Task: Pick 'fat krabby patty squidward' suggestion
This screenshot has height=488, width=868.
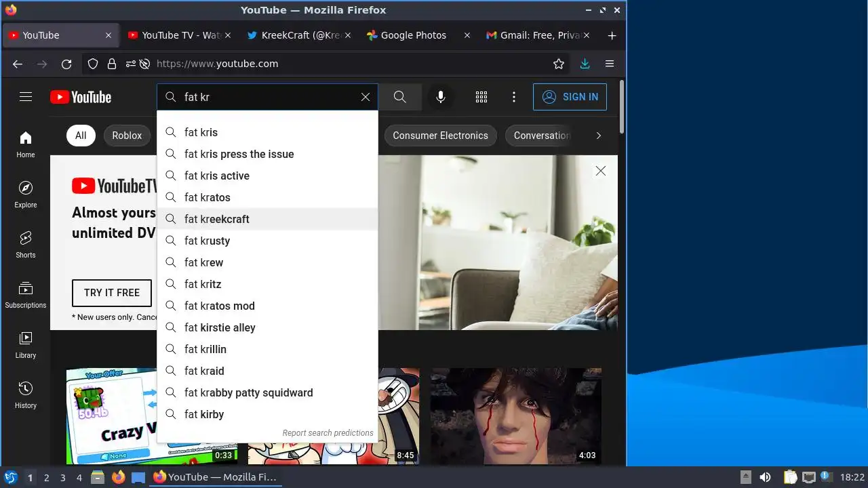Action: point(267,392)
